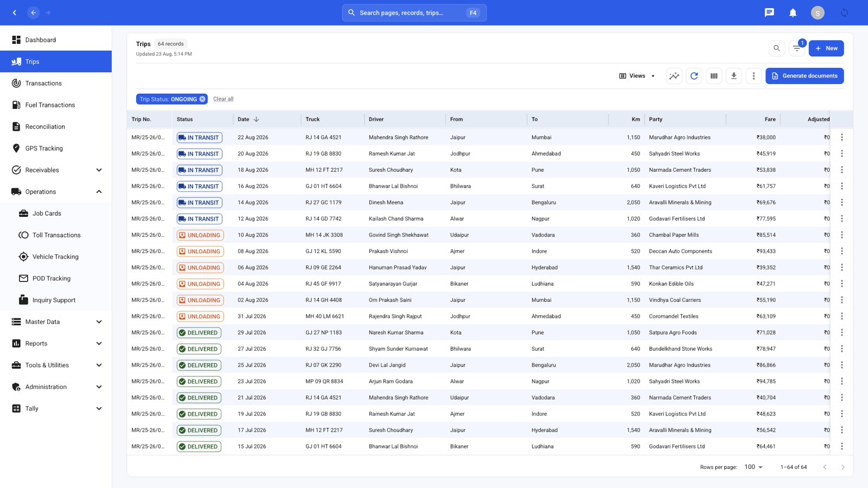Remove the Trip Status ONGOING filter chip
The width and height of the screenshot is (868, 488).
point(202,99)
